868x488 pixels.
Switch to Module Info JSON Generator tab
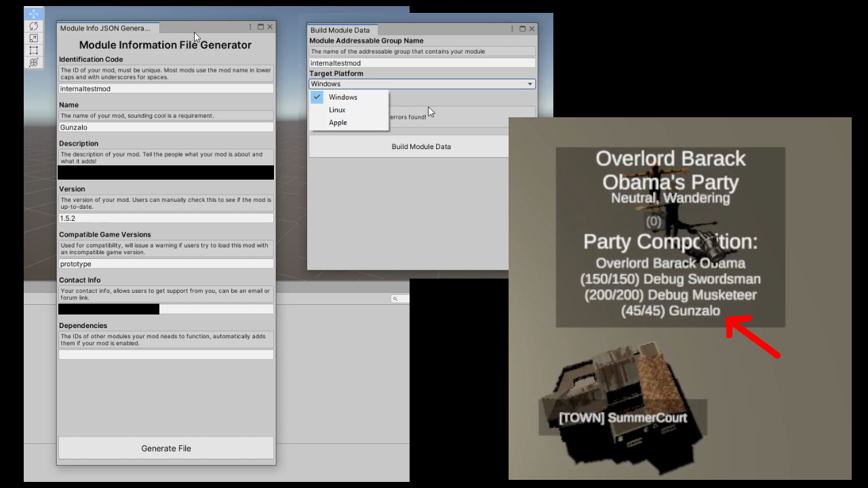105,28
